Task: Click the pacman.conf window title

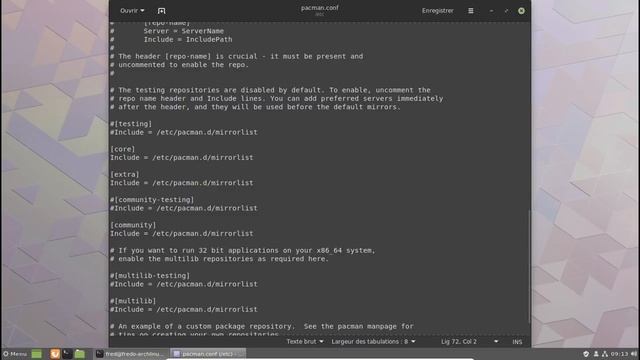Action: tap(320, 8)
